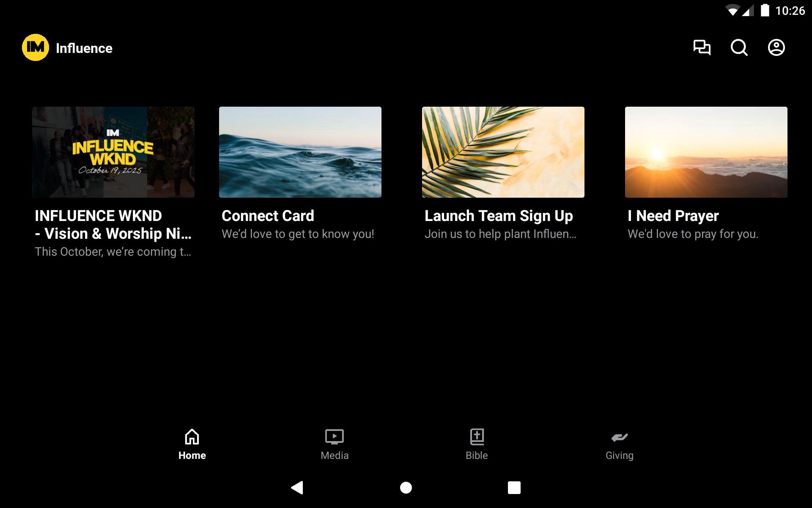812x508 pixels.
Task: Tap the yellow IM logo
Action: pyautogui.click(x=35, y=47)
